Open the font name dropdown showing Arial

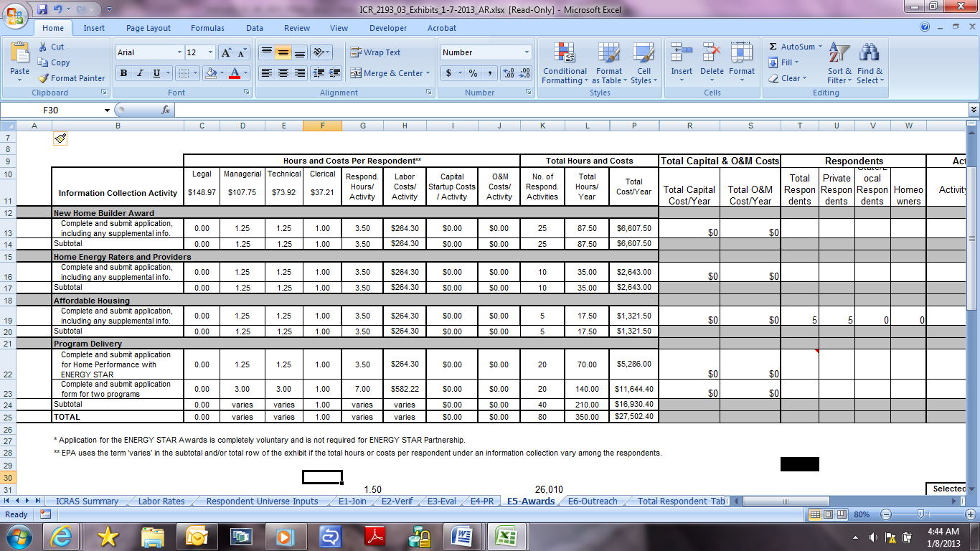point(179,52)
